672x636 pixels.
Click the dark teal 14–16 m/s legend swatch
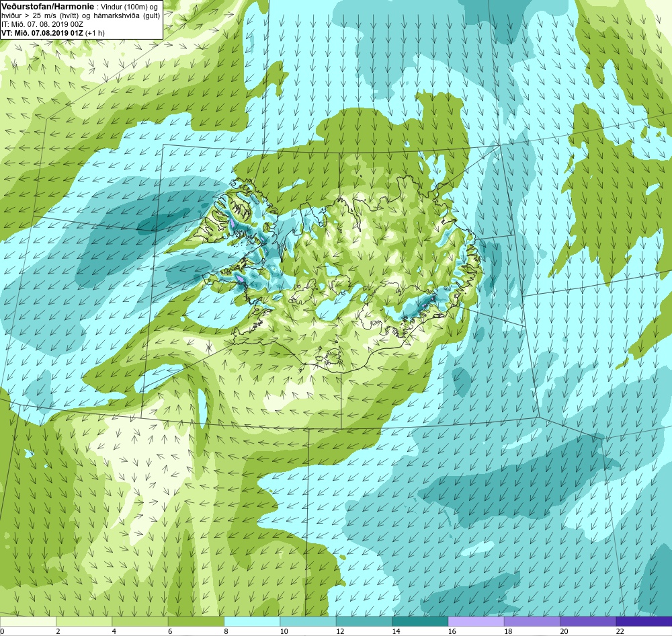click(420, 621)
